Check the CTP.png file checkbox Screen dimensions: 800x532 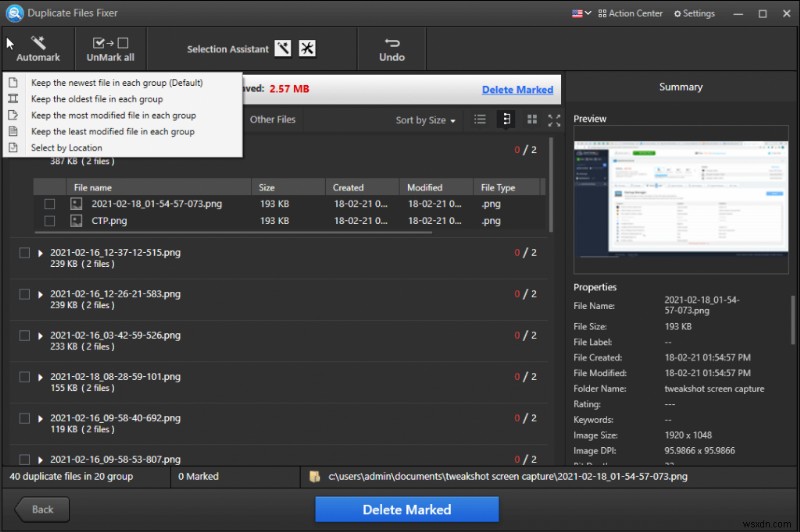click(x=49, y=221)
